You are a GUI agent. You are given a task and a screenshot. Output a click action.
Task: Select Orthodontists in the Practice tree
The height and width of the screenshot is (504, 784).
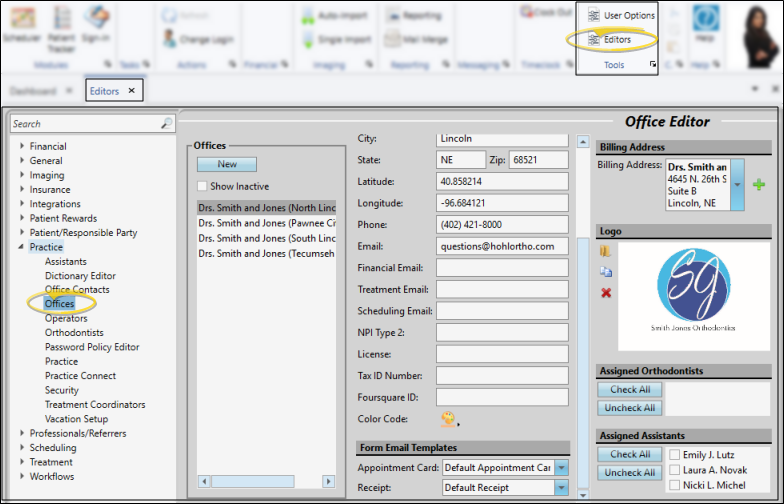(x=74, y=333)
